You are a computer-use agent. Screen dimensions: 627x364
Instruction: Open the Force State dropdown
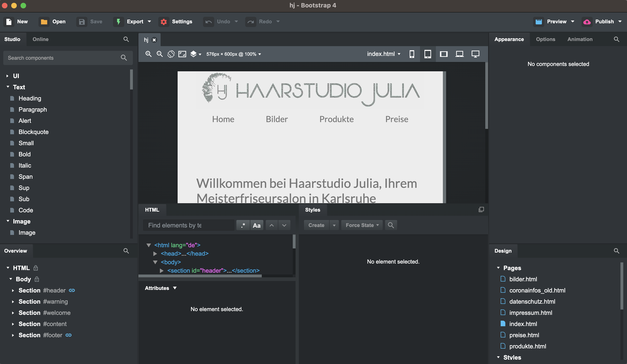pos(362,225)
